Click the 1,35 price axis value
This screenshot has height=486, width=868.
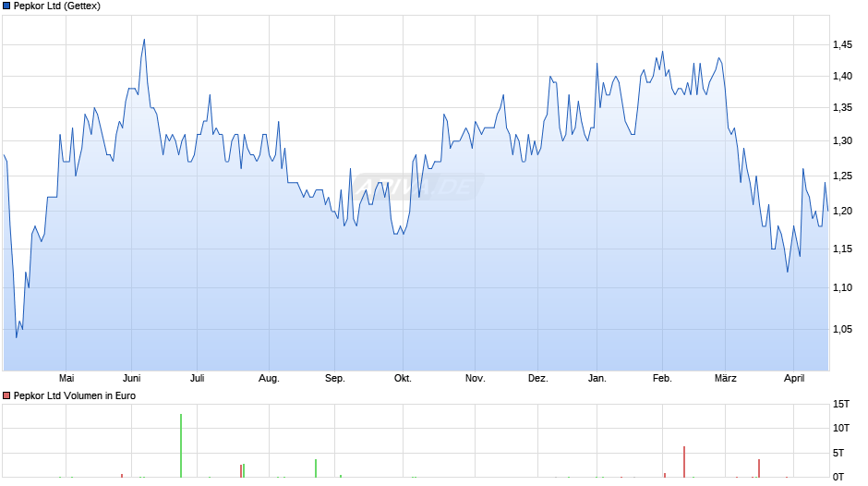point(842,107)
